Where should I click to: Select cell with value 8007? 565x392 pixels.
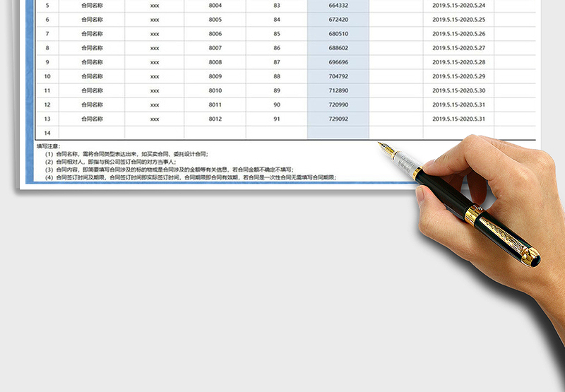(x=215, y=48)
